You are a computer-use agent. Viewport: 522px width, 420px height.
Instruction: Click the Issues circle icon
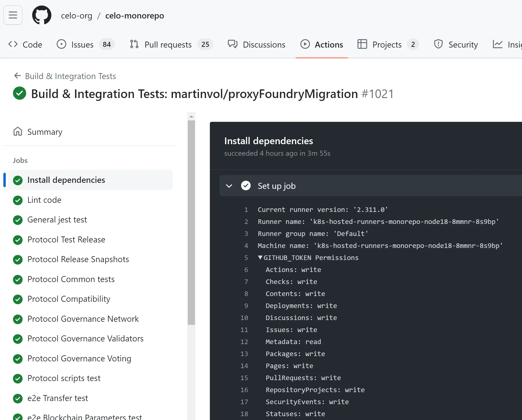[x=61, y=44]
